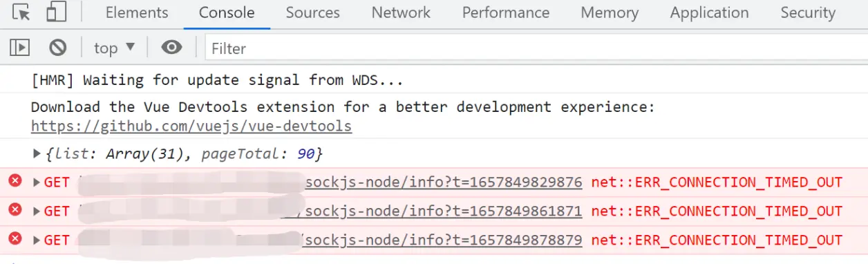Switch to the Sources tab
Image resolution: width=868 pixels, height=264 pixels.
(312, 12)
